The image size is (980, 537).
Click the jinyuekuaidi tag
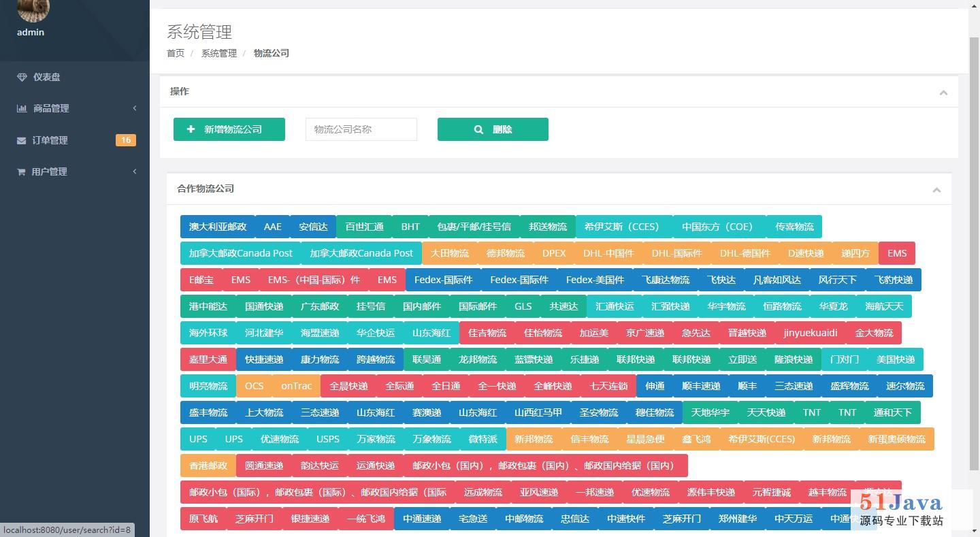tap(811, 333)
